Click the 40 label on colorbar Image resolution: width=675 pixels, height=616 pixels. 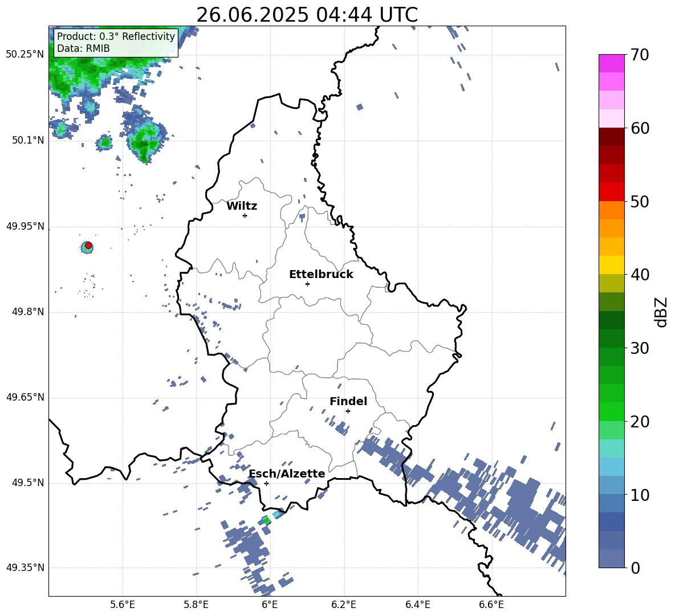[640, 275]
